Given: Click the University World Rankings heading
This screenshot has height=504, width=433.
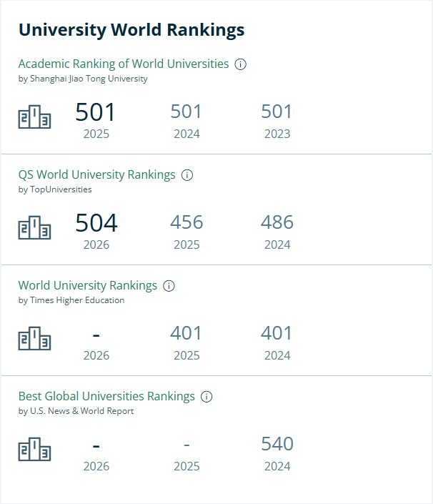Looking at the screenshot, I should (131, 30).
